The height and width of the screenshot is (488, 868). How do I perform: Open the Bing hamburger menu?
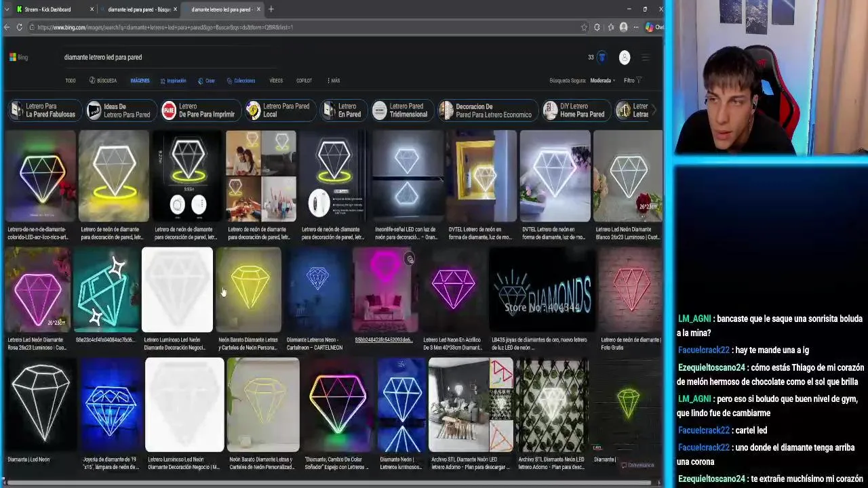(x=646, y=58)
